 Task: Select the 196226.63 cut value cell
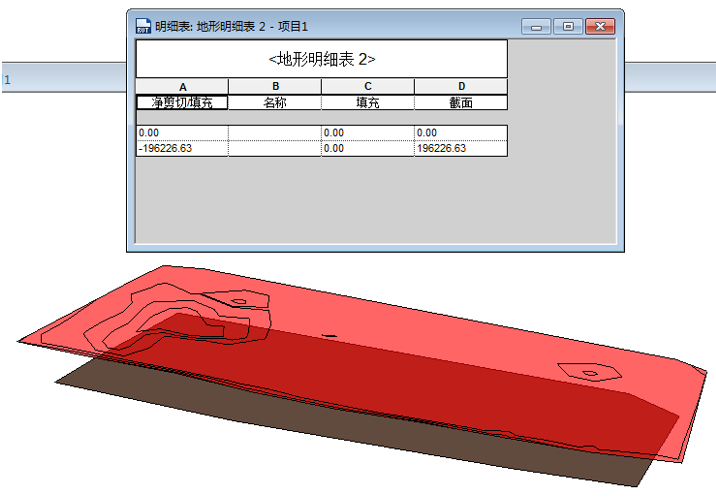click(461, 148)
